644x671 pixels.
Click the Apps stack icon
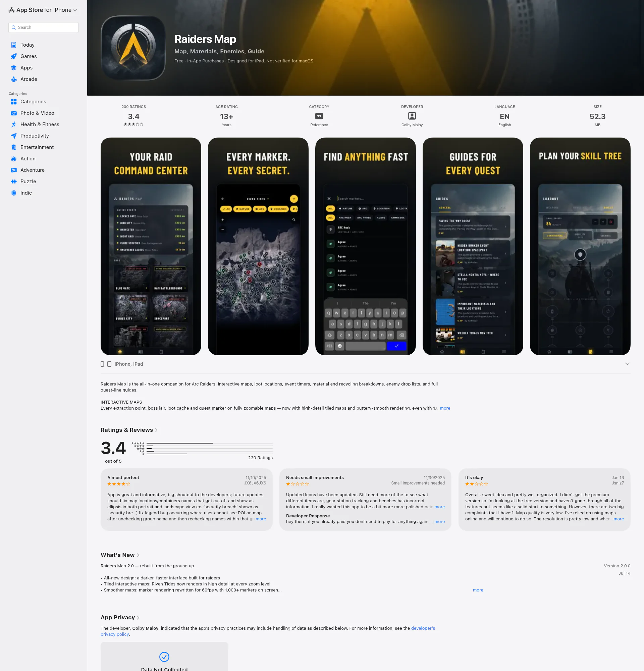click(x=14, y=68)
